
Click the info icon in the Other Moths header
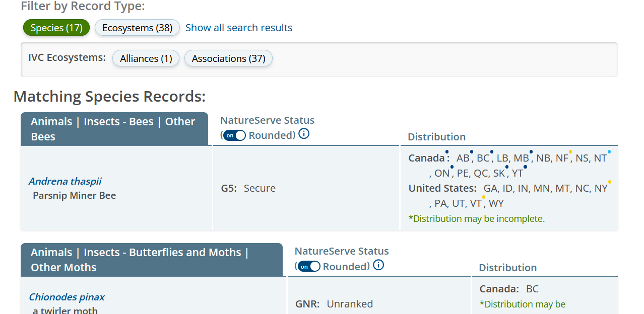click(x=378, y=265)
